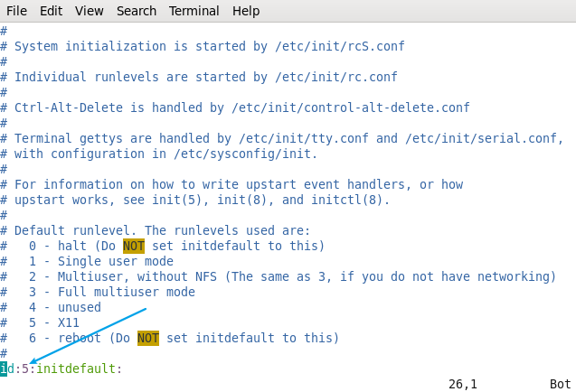Place cursor on green initdefault keyword

(76, 369)
